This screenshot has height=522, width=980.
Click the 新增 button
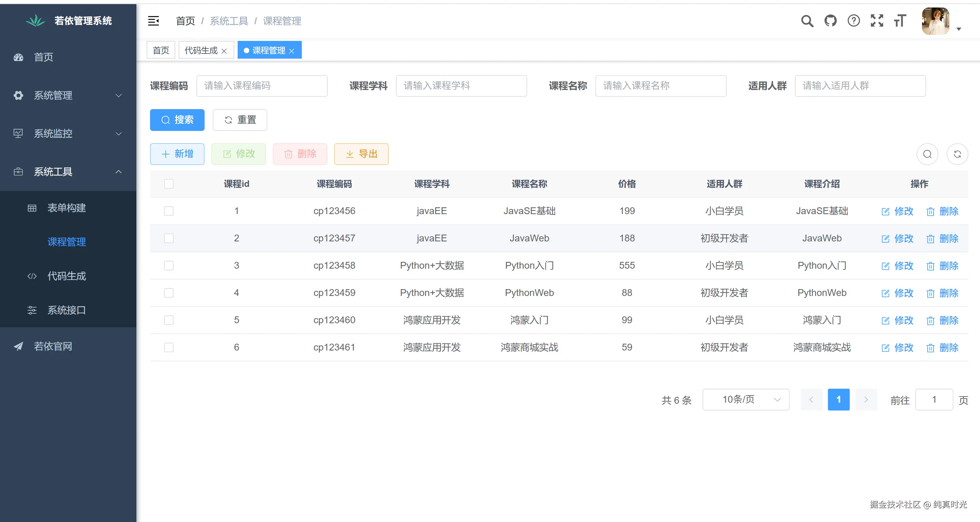(x=177, y=154)
